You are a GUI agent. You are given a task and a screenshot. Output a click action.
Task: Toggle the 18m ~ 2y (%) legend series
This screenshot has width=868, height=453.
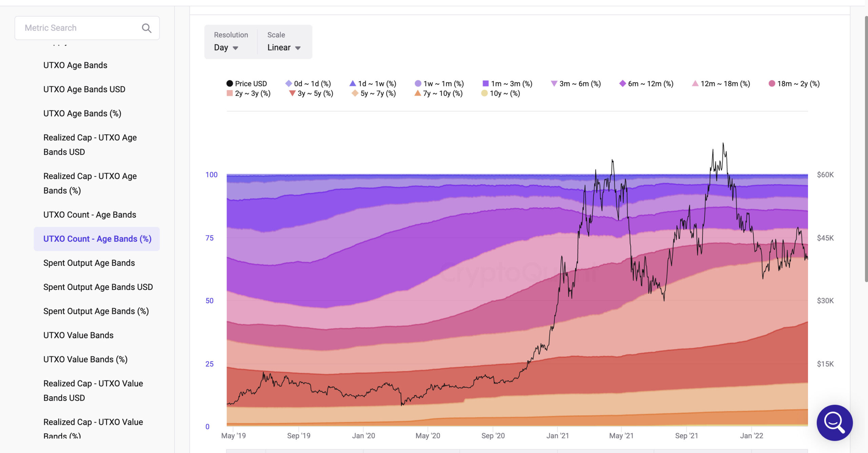click(x=794, y=83)
